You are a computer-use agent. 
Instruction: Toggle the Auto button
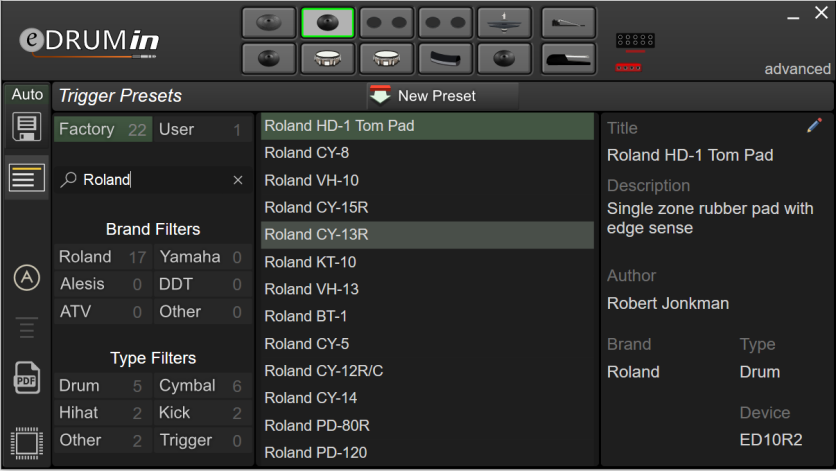tap(27, 94)
